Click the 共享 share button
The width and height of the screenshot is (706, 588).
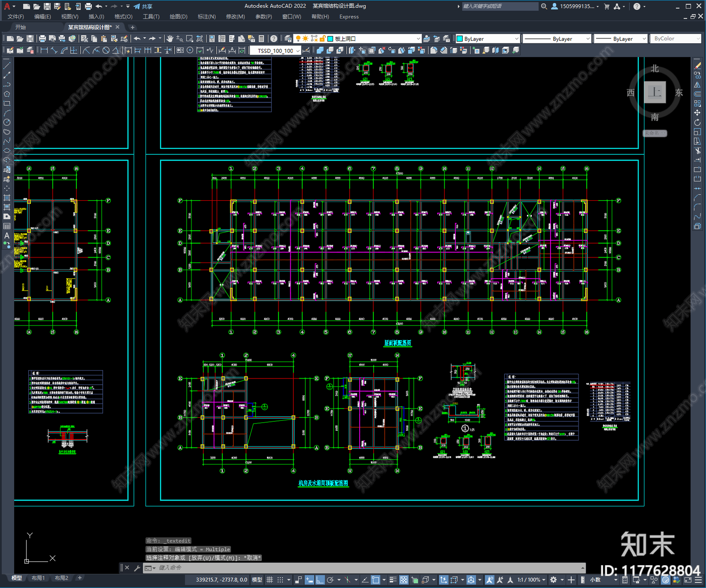[143, 6]
